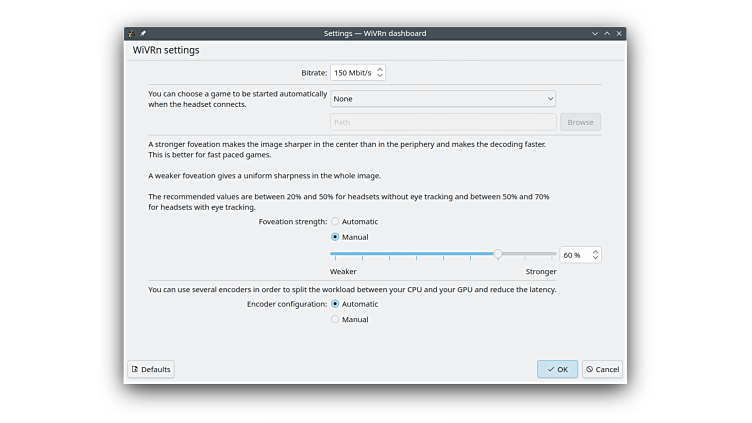The height and width of the screenshot is (423, 752).
Task: Click the Path text field
Action: (442, 122)
